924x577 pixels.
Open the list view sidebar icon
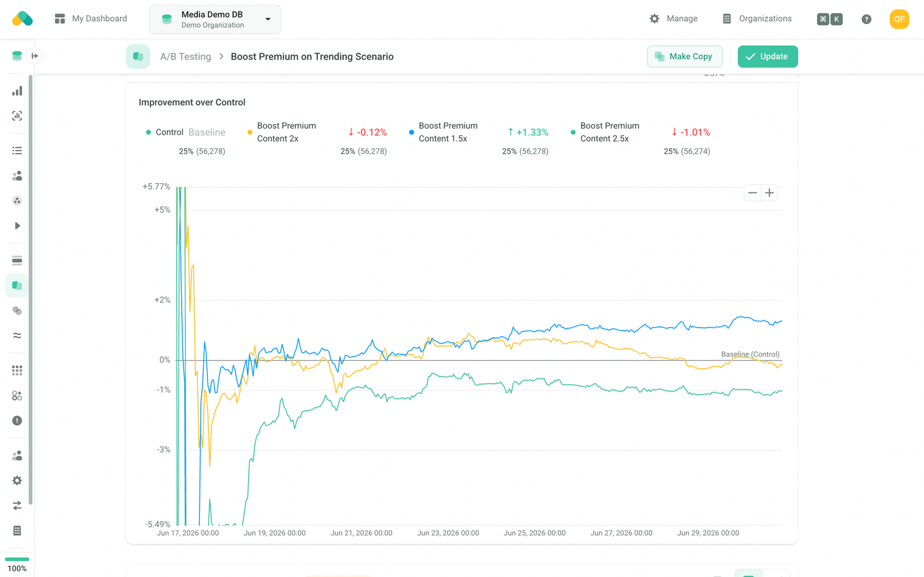click(17, 151)
